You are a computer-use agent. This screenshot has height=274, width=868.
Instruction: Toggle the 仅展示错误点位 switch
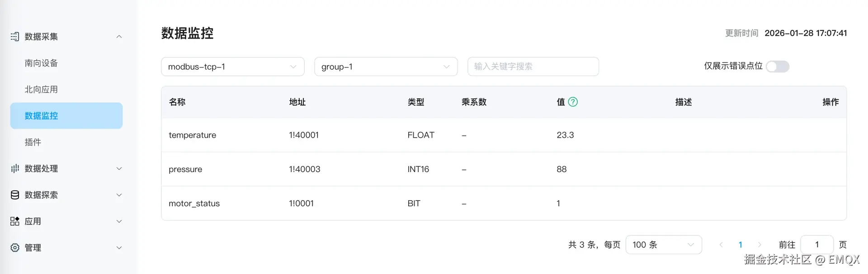tap(778, 67)
